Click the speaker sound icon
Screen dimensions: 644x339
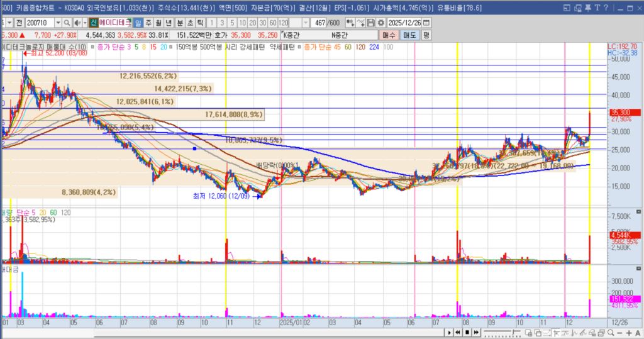click(77, 23)
